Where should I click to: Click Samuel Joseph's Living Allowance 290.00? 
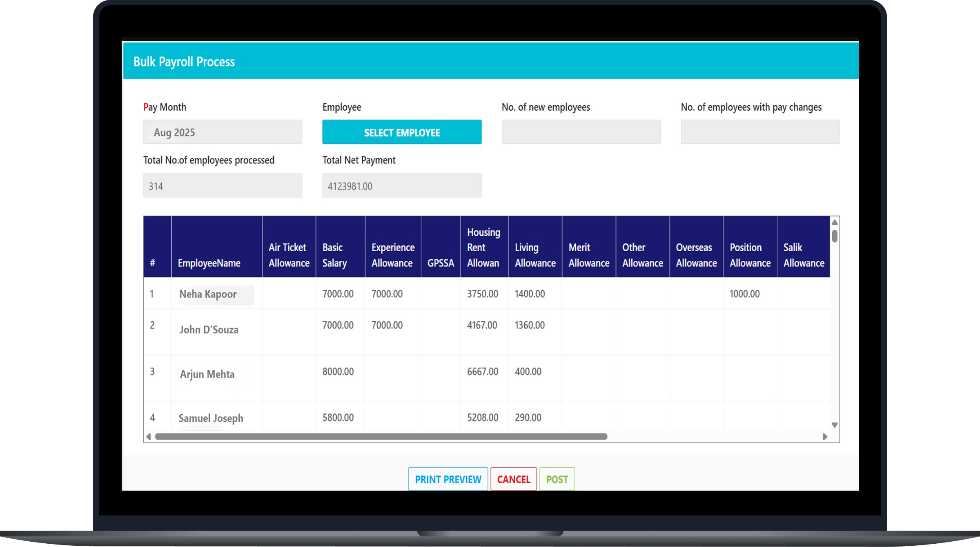(x=528, y=418)
